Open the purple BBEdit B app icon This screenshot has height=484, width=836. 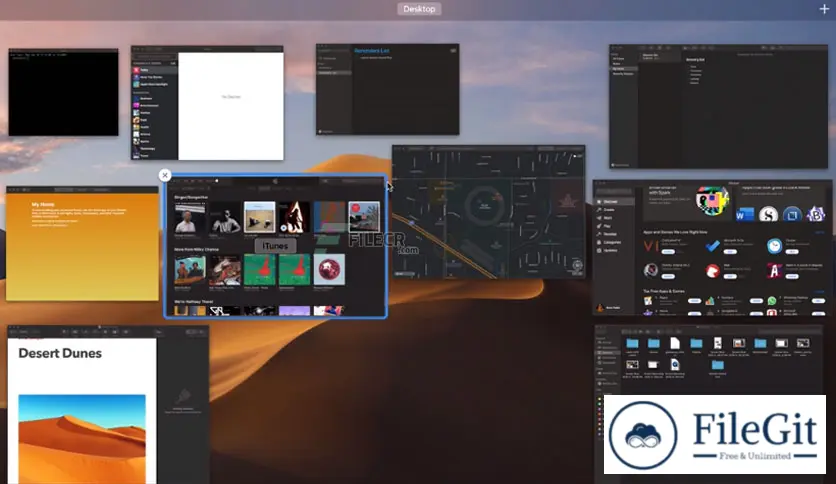815,215
